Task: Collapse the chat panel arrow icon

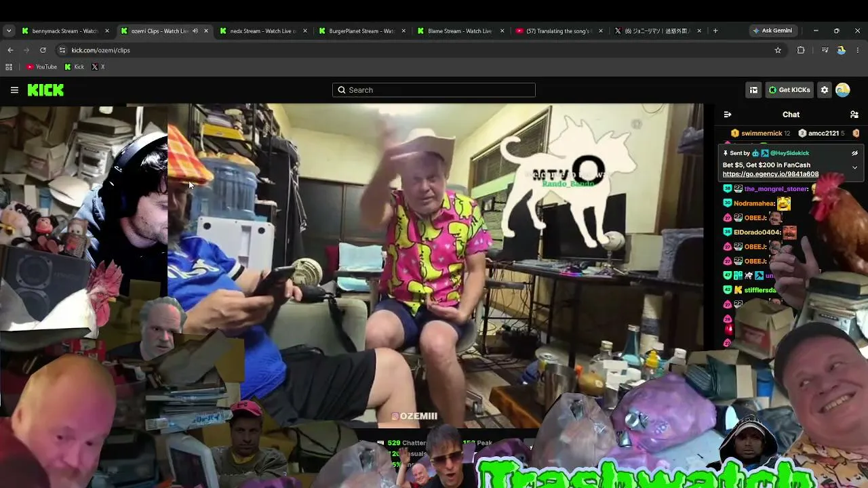Action: tap(728, 115)
